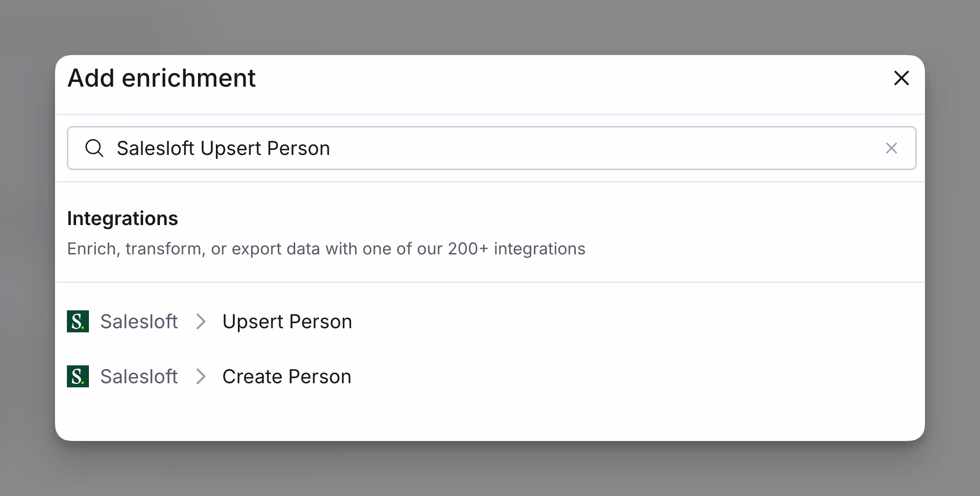
Task: Select the Upsert Person action
Action: click(287, 321)
